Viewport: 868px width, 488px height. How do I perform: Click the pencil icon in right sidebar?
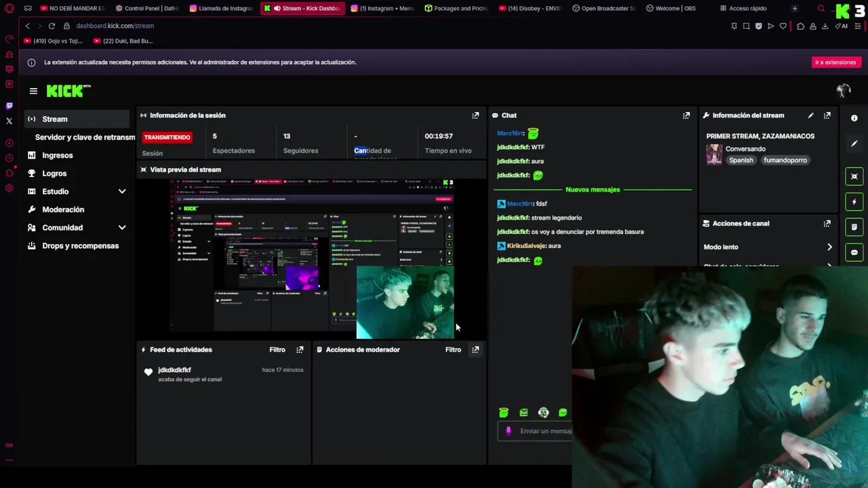coord(854,144)
